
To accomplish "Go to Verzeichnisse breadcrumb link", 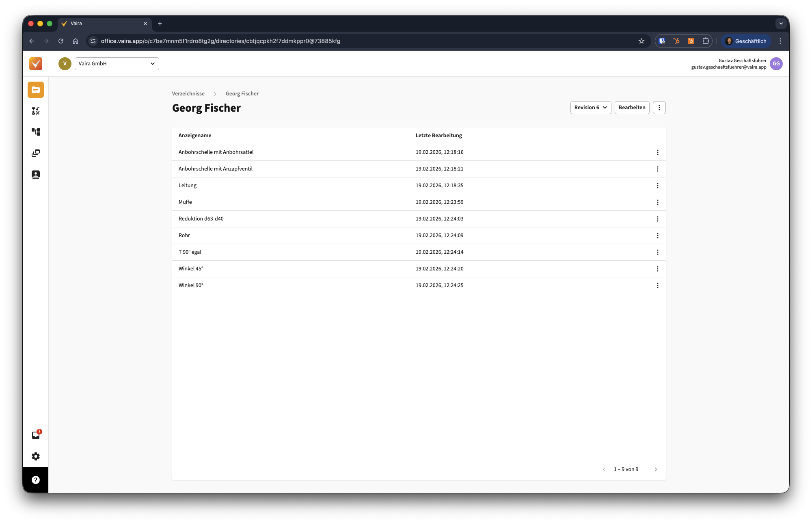I will pos(188,93).
